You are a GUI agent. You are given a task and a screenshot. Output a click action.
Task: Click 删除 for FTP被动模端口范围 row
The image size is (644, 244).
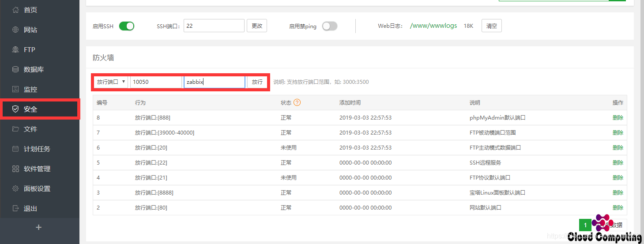(618, 133)
